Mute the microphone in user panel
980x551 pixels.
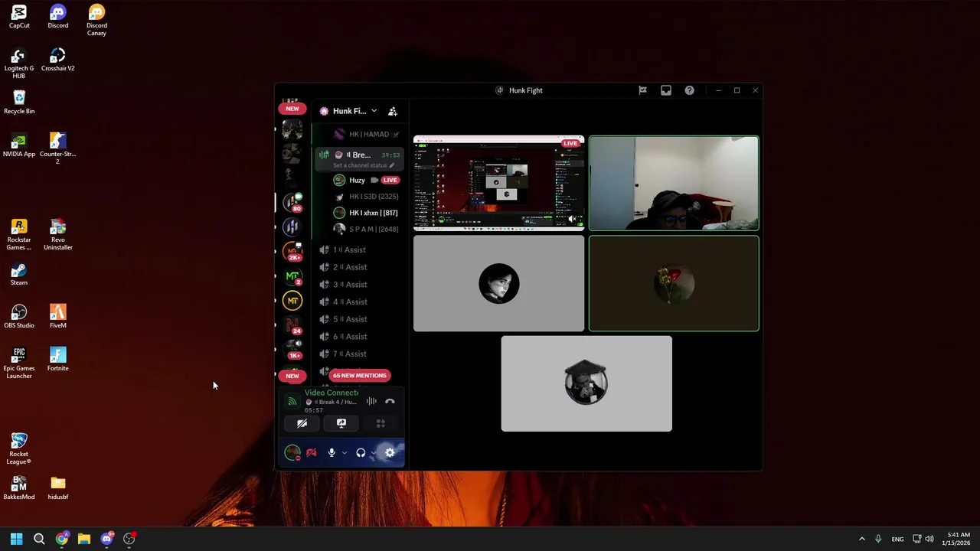pyautogui.click(x=332, y=453)
